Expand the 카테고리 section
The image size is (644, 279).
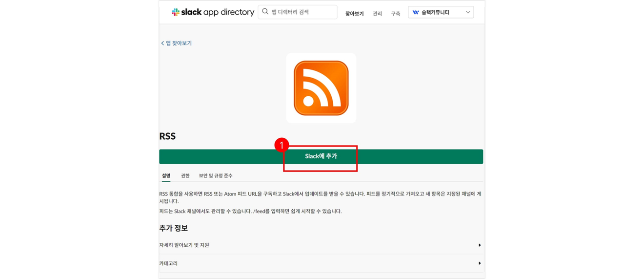[321, 263]
